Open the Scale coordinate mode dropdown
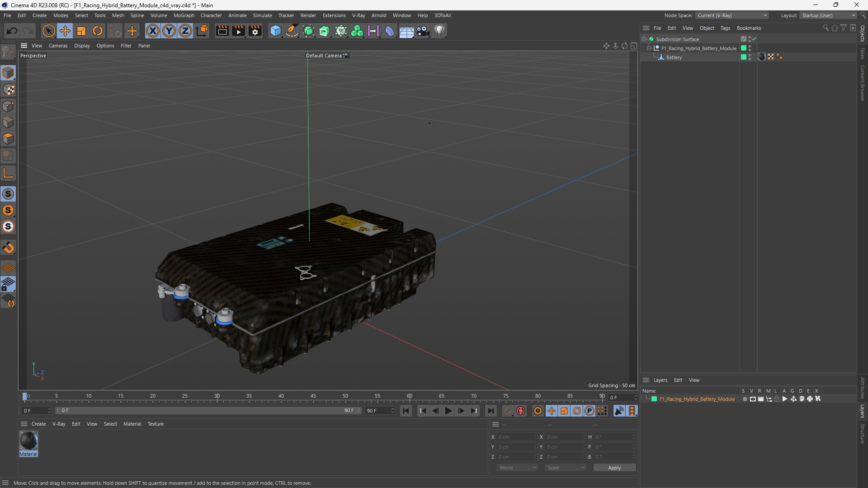The image size is (868, 488). pos(566,468)
